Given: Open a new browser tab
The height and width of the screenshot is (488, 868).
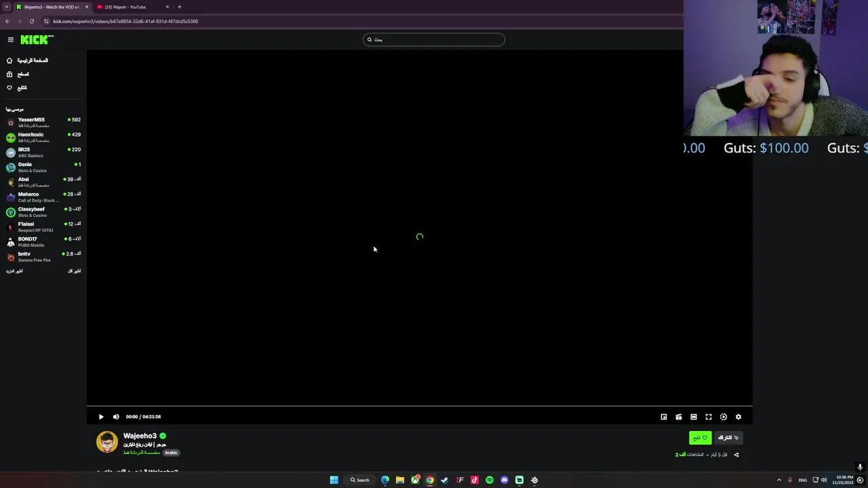Looking at the screenshot, I should pyautogui.click(x=180, y=7).
